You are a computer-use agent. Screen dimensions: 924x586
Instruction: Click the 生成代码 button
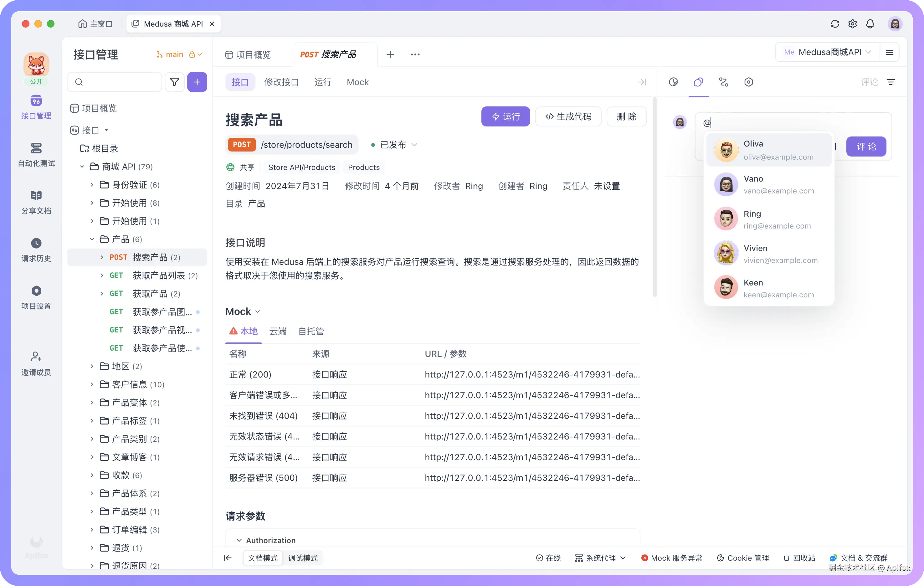pos(568,116)
